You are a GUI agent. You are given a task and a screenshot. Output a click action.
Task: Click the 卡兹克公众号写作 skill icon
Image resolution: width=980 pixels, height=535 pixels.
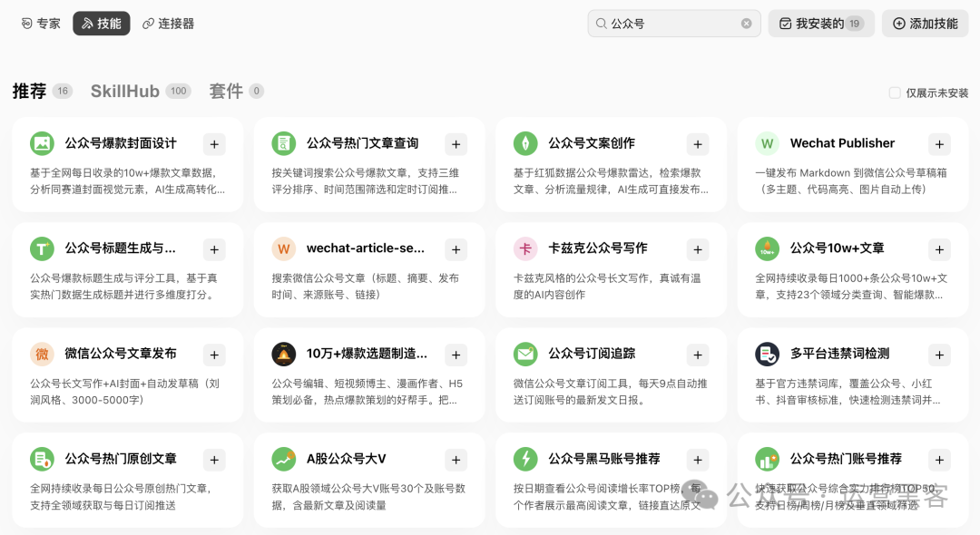[525, 248]
